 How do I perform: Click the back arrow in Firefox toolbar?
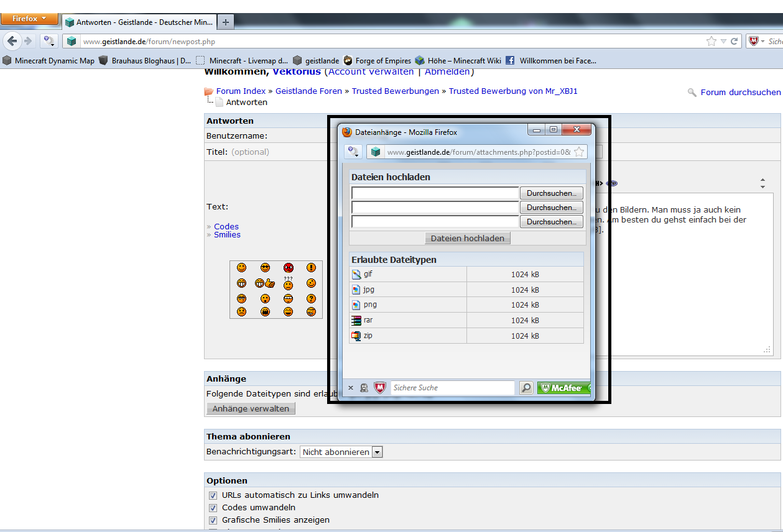[x=12, y=41]
